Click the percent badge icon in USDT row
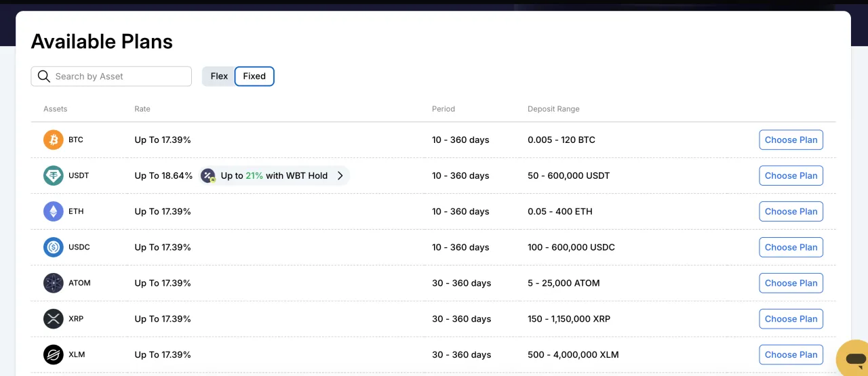 pos(208,176)
